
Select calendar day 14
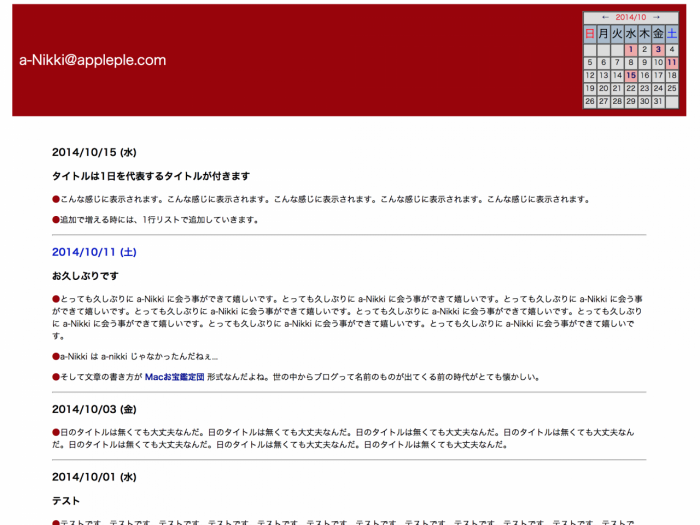617,75
